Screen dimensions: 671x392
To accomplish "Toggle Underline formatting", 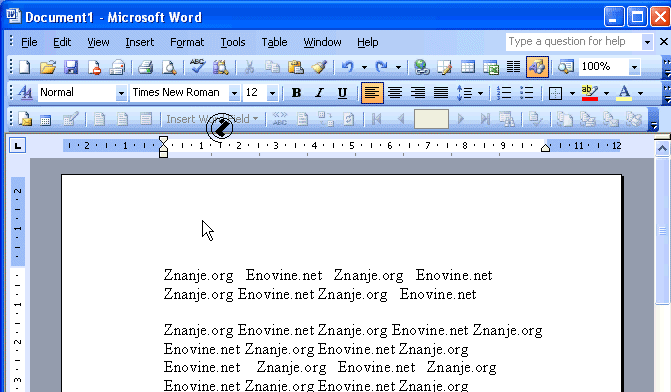I will [x=342, y=92].
